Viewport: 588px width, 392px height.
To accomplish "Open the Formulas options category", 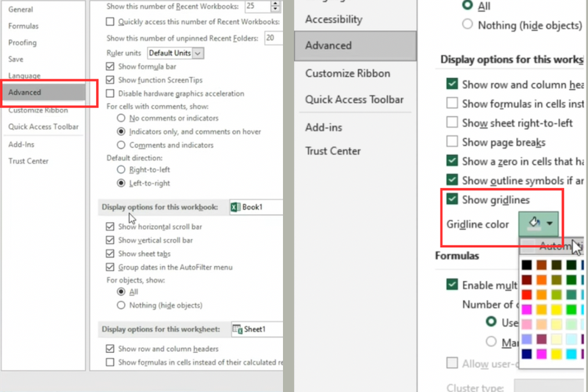I will 24,26.
